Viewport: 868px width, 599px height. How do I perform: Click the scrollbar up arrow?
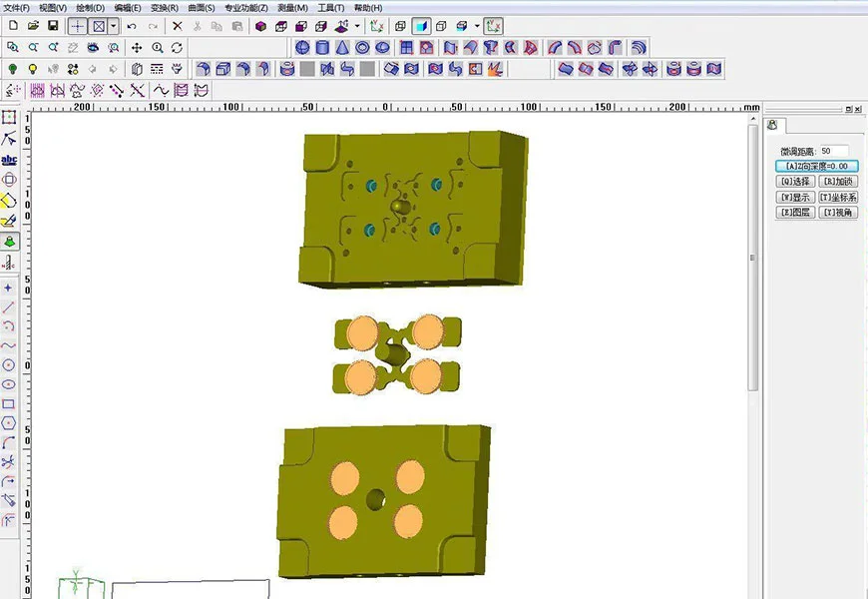[x=753, y=119]
